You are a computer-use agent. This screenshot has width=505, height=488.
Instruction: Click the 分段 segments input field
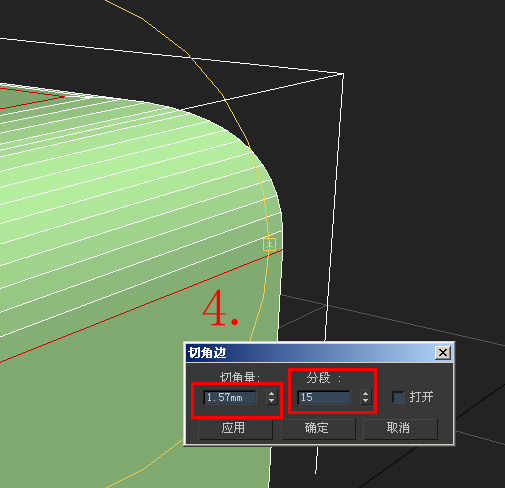[x=324, y=397]
